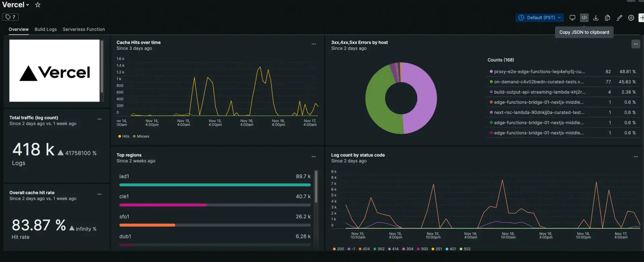Click the iad1 teal region bar
This screenshot has height=262, width=644.
[215, 185]
